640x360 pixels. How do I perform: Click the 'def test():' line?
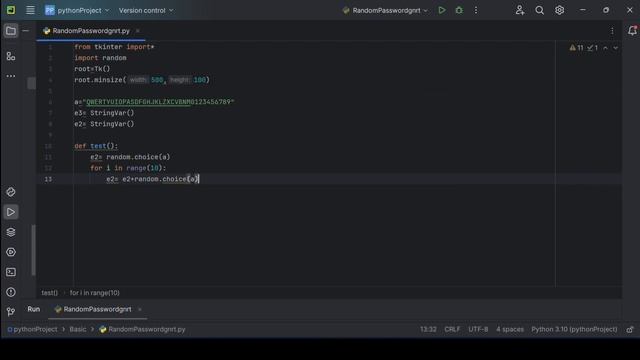coord(96,146)
